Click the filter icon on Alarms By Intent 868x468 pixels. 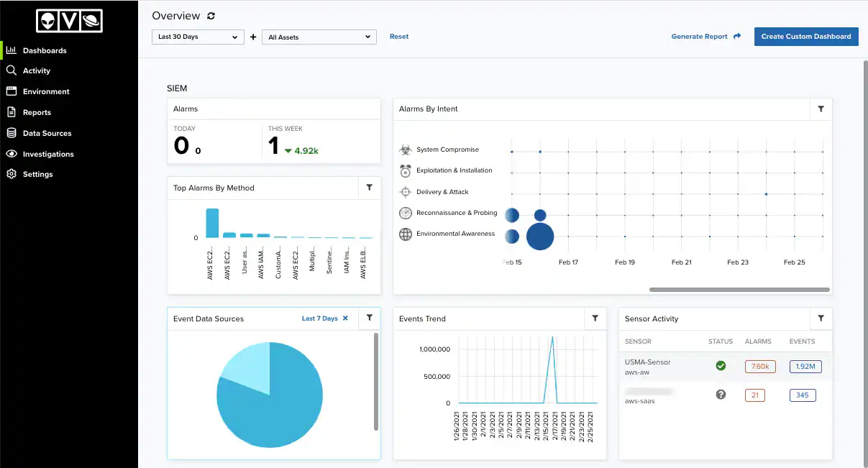click(821, 109)
